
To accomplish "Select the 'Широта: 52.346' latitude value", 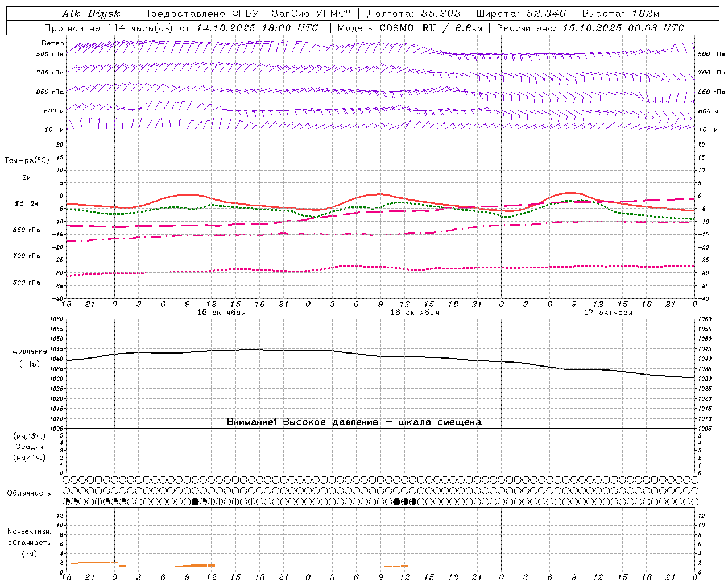I will [x=521, y=14].
